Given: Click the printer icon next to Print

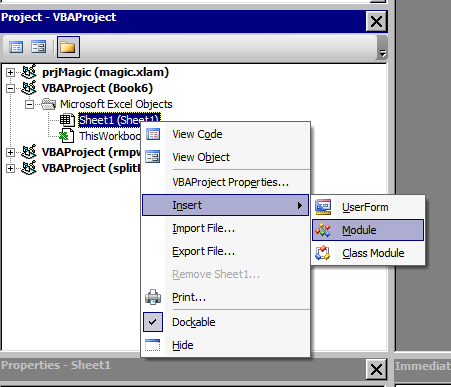Looking at the screenshot, I should click(x=153, y=297).
